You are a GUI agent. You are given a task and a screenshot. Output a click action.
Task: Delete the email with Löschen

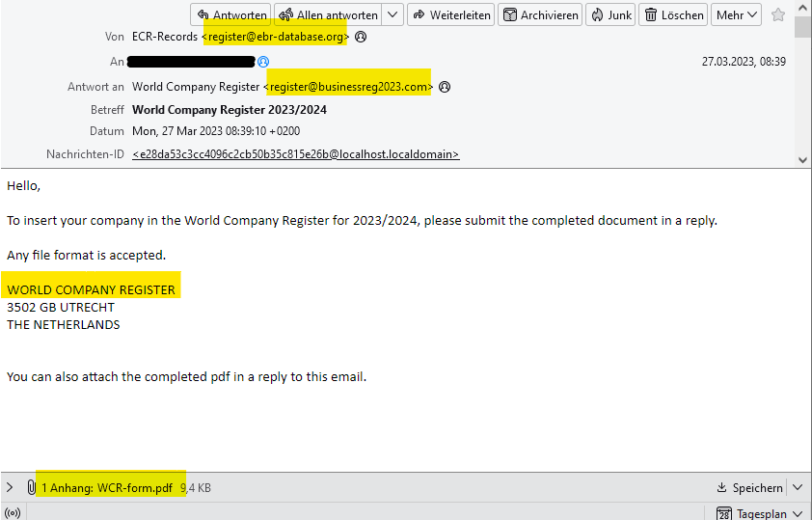pyautogui.click(x=673, y=14)
